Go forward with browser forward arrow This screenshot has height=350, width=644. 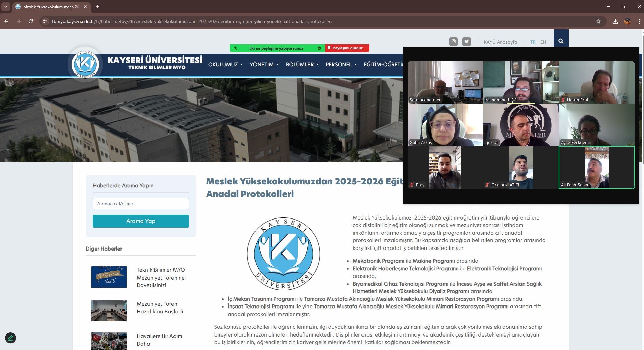[19, 21]
